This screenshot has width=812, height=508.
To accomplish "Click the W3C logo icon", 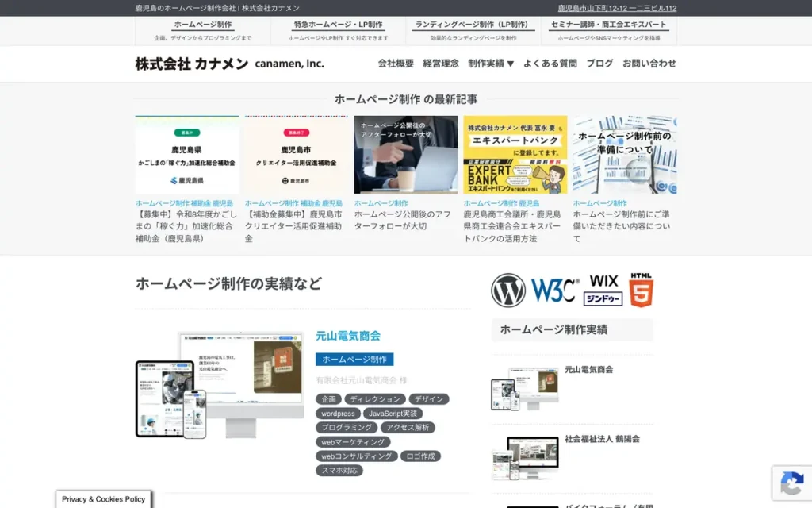I will coord(554,291).
